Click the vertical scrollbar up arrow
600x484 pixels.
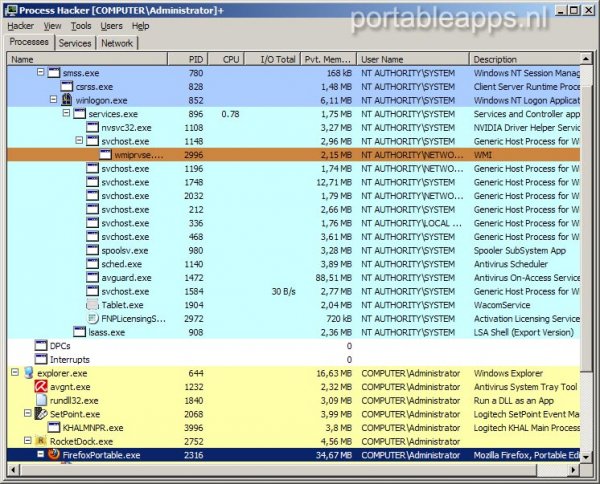pyautogui.click(x=586, y=59)
